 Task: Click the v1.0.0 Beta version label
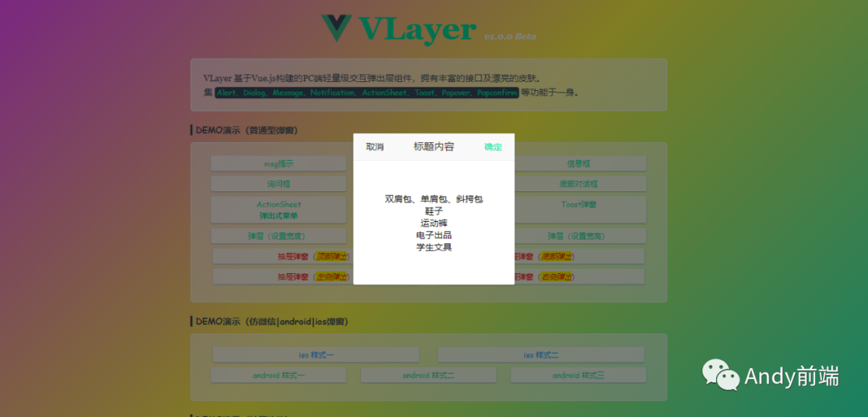point(510,36)
